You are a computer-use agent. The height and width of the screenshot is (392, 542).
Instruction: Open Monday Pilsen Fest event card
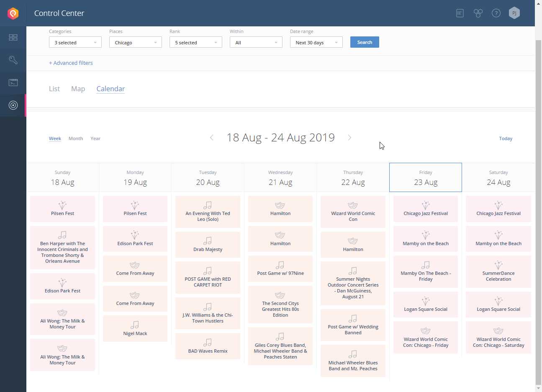(135, 209)
